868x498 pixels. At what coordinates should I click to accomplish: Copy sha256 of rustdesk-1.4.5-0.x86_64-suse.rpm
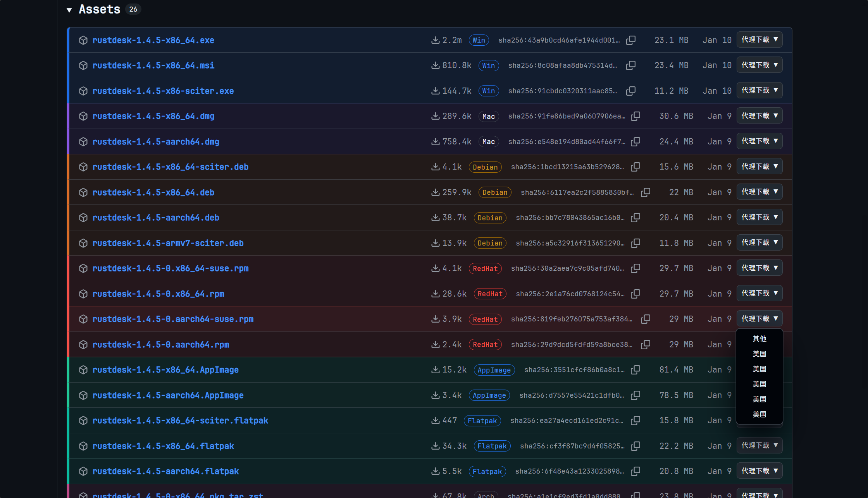tap(635, 268)
